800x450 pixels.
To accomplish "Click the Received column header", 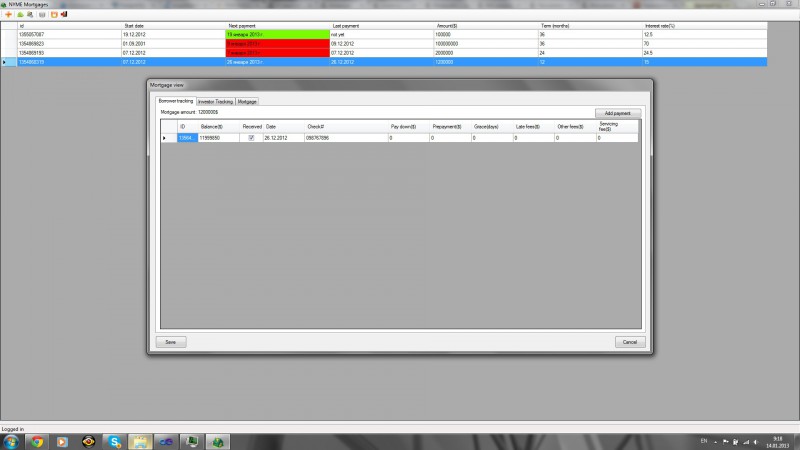I will click(252, 127).
